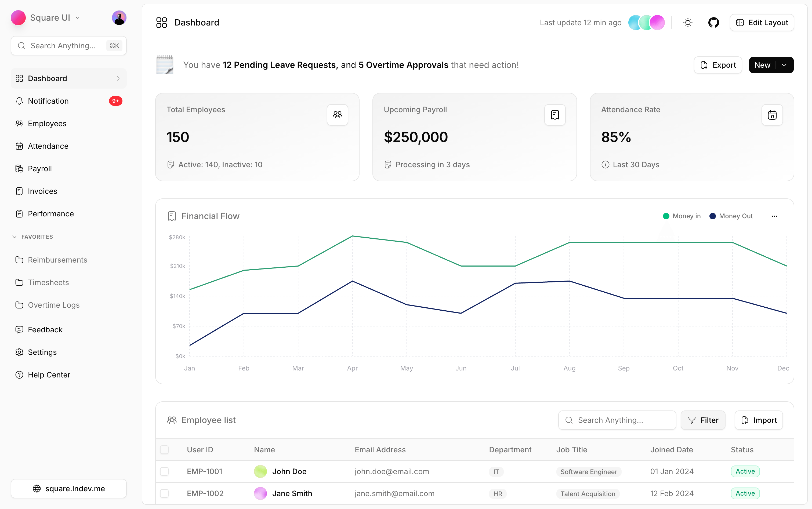Toggle the Money in green legend dot
This screenshot has width=812, height=509.
point(666,216)
